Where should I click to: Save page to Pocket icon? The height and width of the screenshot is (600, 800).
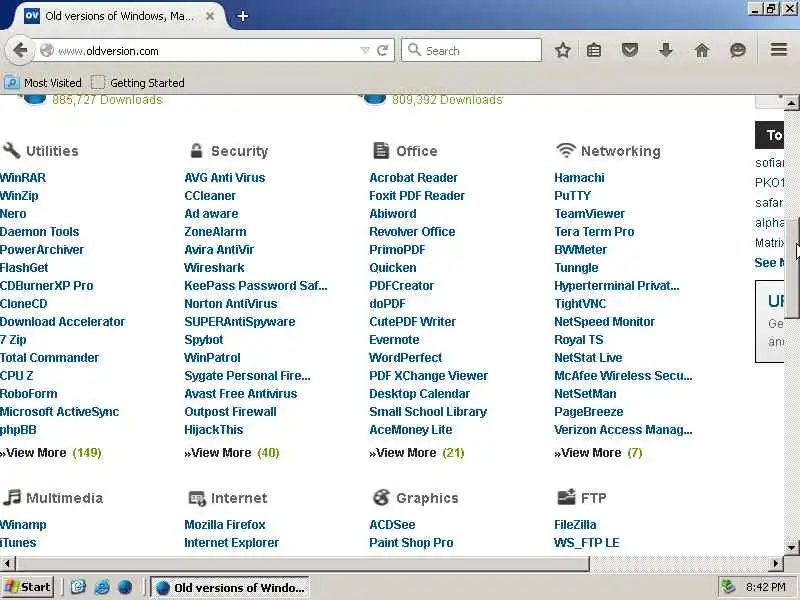point(630,50)
